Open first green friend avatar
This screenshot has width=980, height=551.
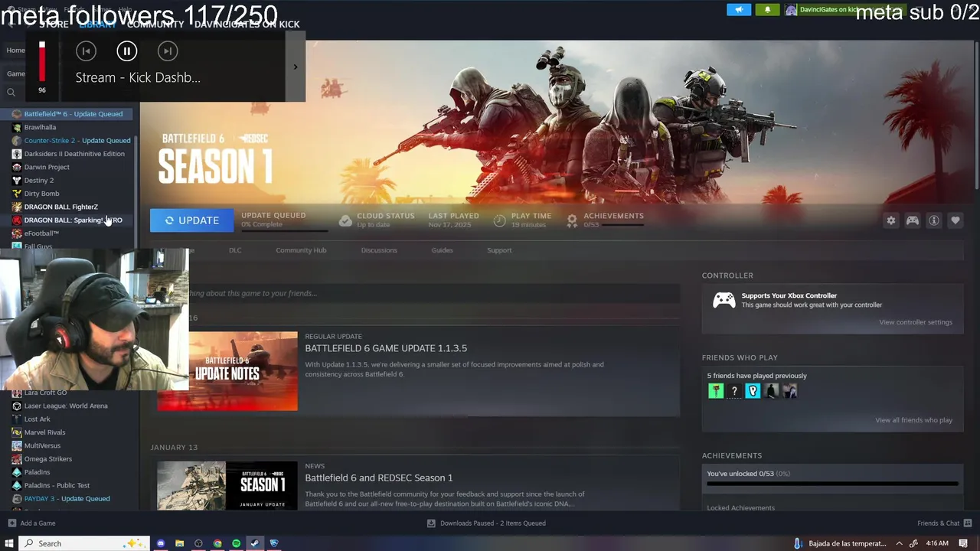pyautogui.click(x=716, y=391)
